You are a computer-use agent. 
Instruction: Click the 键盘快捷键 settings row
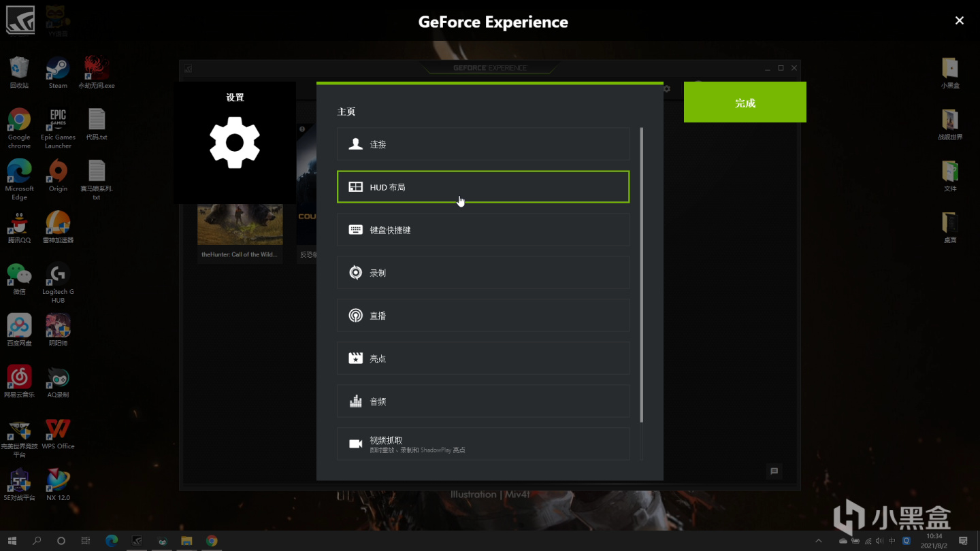[x=483, y=230]
